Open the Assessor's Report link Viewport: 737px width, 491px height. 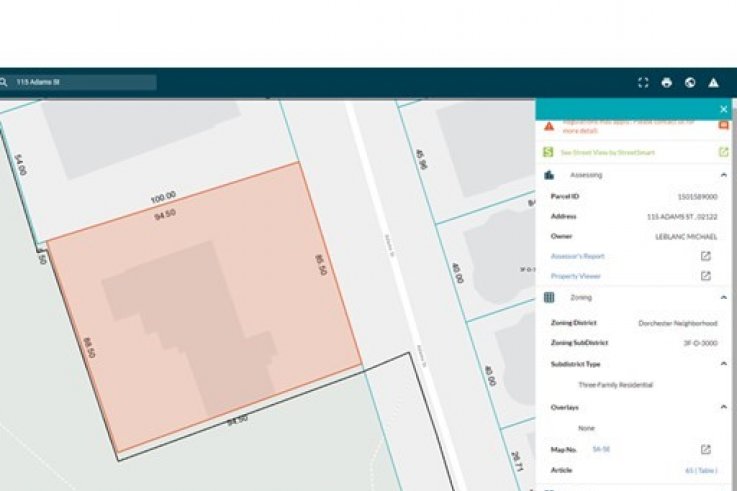click(577, 256)
